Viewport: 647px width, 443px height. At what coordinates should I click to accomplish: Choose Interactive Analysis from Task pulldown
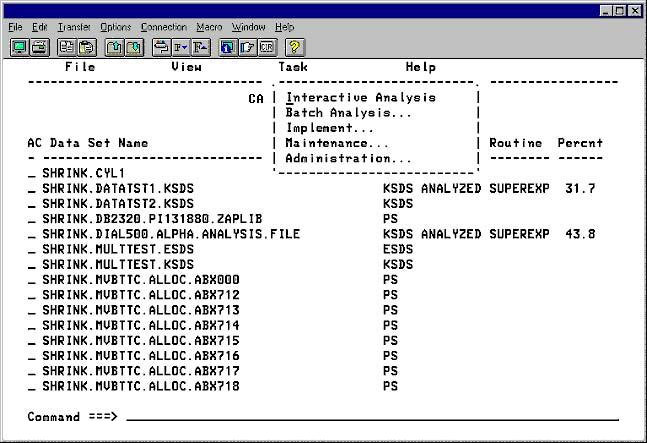(x=361, y=98)
